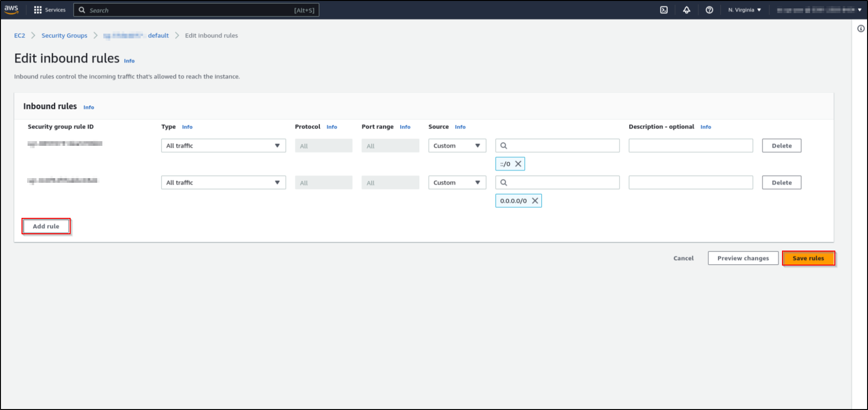Open the notifications bell

tap(687, 10)
